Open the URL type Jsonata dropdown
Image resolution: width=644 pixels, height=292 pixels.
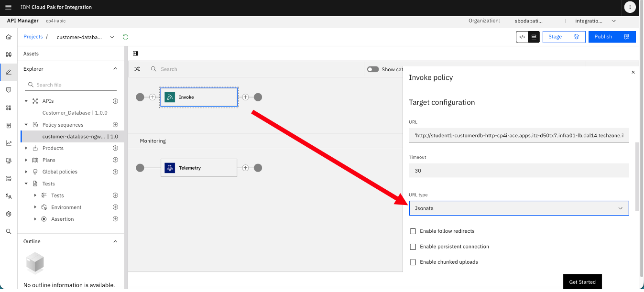tap(519, 208)
